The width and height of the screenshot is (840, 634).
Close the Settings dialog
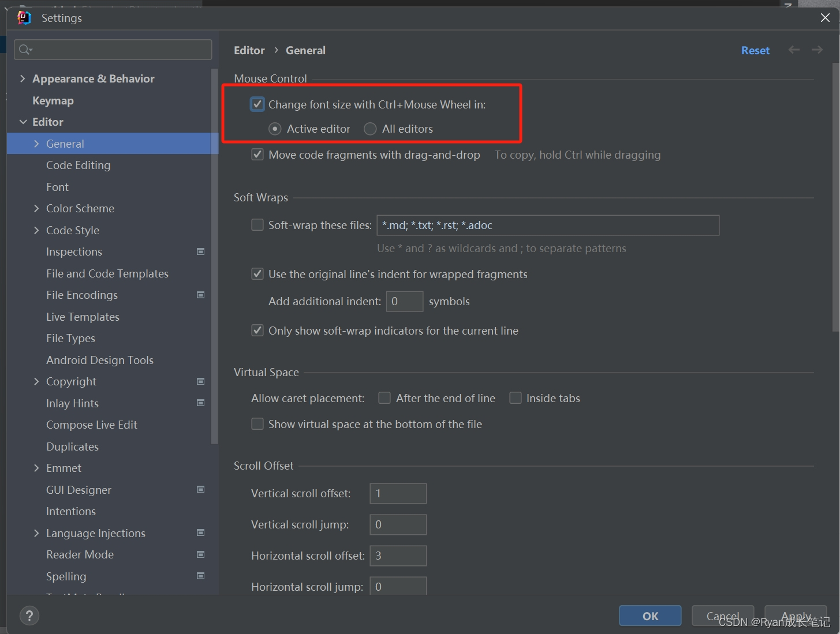(825, 18)
